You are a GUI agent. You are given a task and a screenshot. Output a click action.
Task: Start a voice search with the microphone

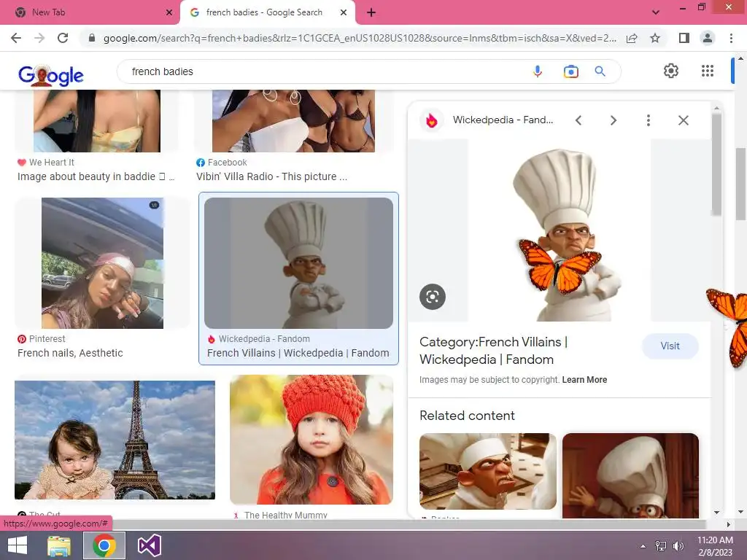(538, 71)
